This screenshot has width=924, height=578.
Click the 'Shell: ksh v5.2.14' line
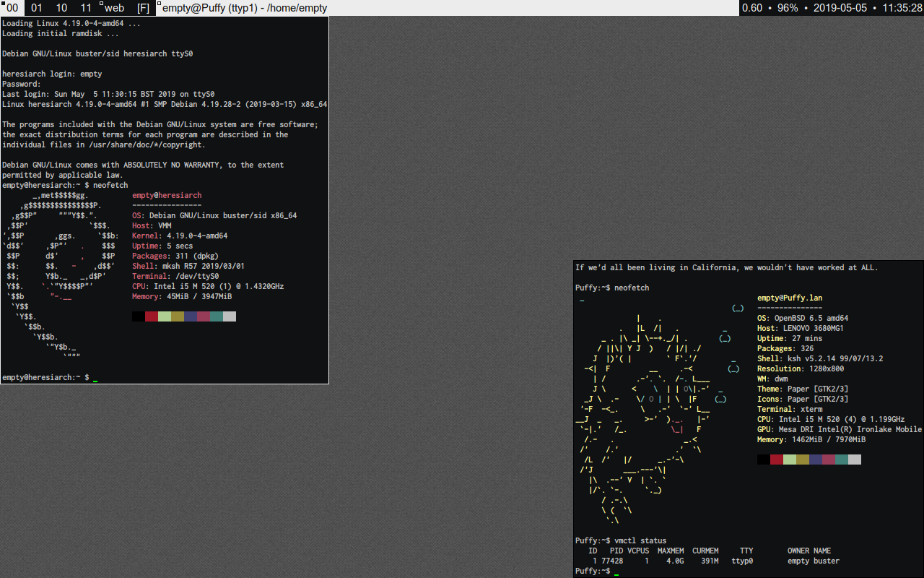[820, 358]
